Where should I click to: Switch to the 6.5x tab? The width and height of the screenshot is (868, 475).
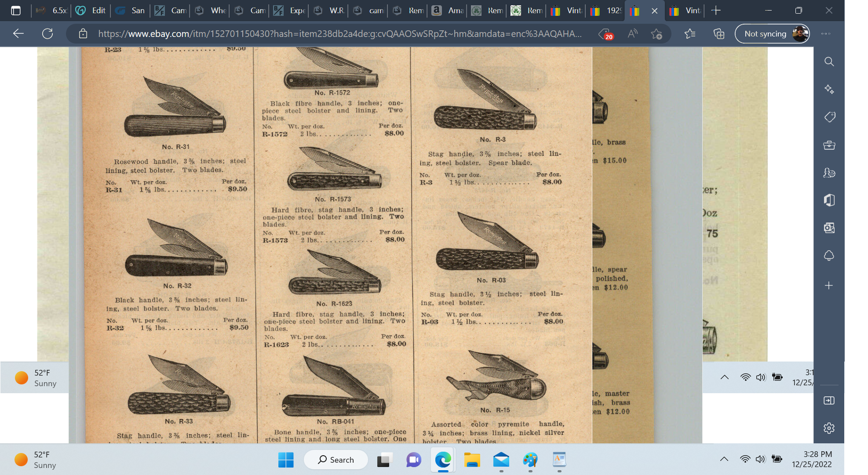click(x=51, y=11)
